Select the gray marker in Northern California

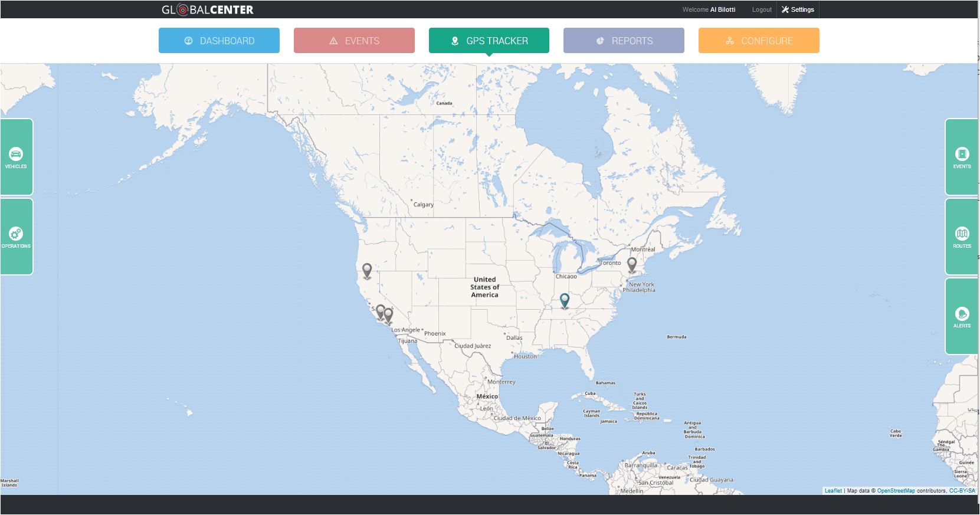tap(367, 271)
